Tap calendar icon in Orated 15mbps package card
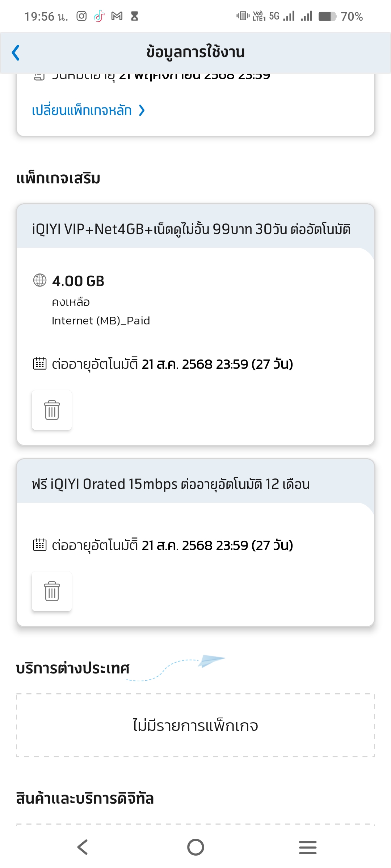The height and width of the screenshot is (868, 391). pos(40,545)
